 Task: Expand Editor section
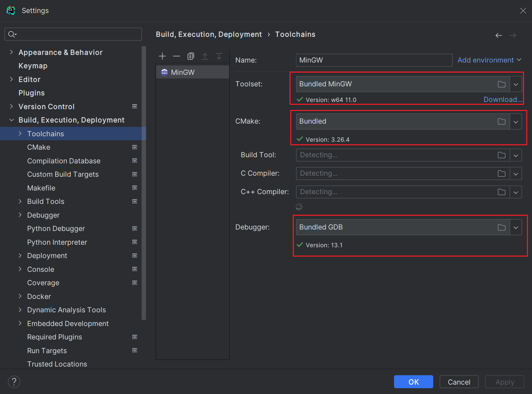click(x=12, y=79)
